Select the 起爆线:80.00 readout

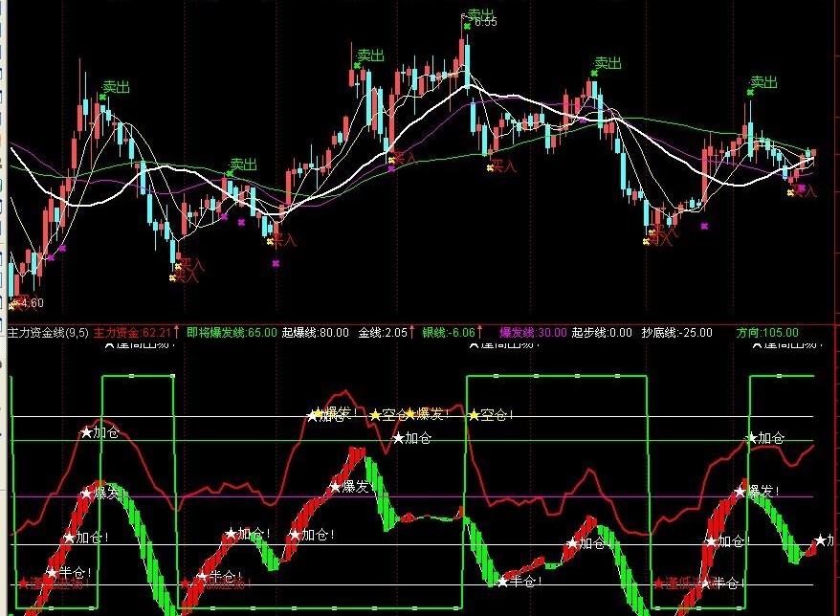click(315, 333)
